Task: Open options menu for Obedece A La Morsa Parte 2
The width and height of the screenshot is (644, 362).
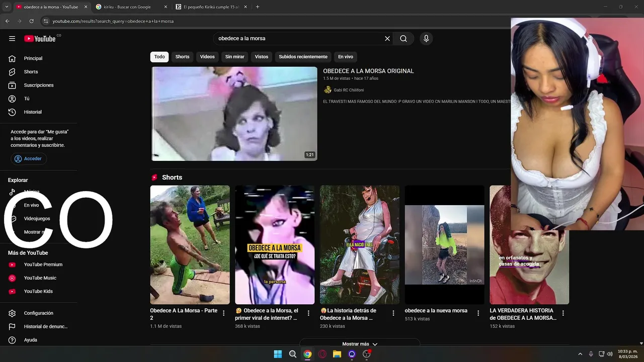Action: click(x=224, y=313)
